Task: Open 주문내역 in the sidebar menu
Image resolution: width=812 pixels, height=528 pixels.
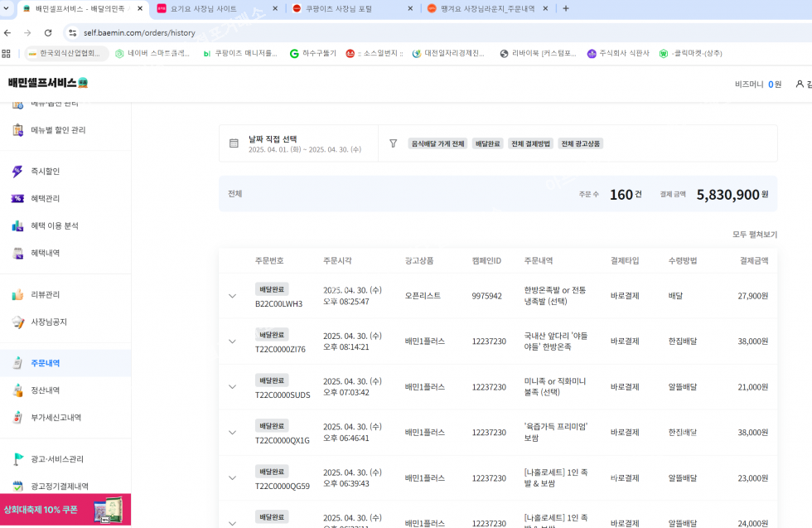Action: tap(46, 363)
